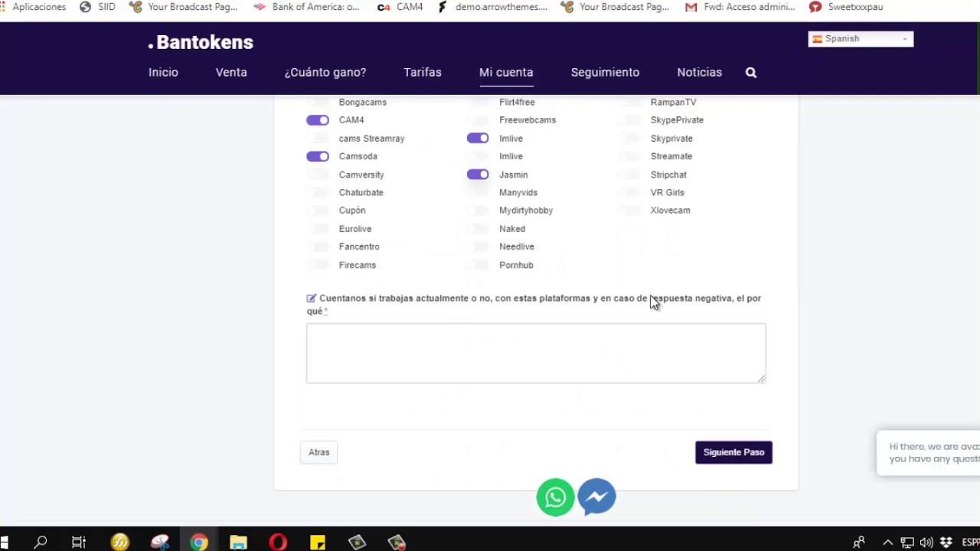
Task: Open the WhatsApp chat button
Action: pos(555,497)
